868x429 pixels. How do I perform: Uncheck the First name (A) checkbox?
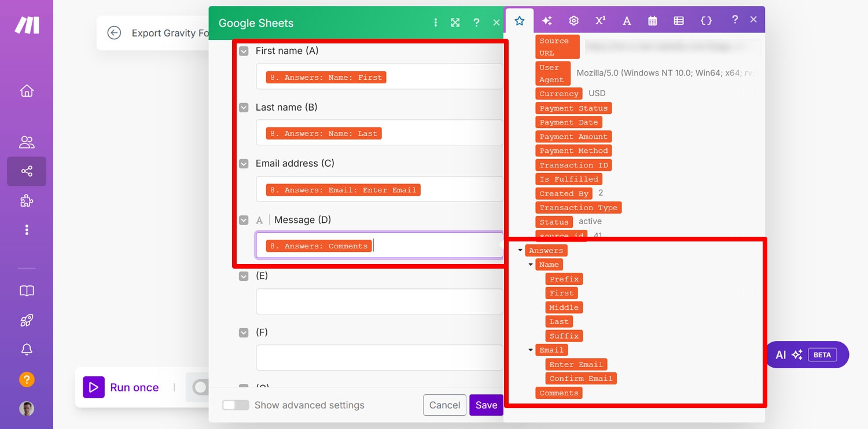pyautogui.click(x=244, y=51)
